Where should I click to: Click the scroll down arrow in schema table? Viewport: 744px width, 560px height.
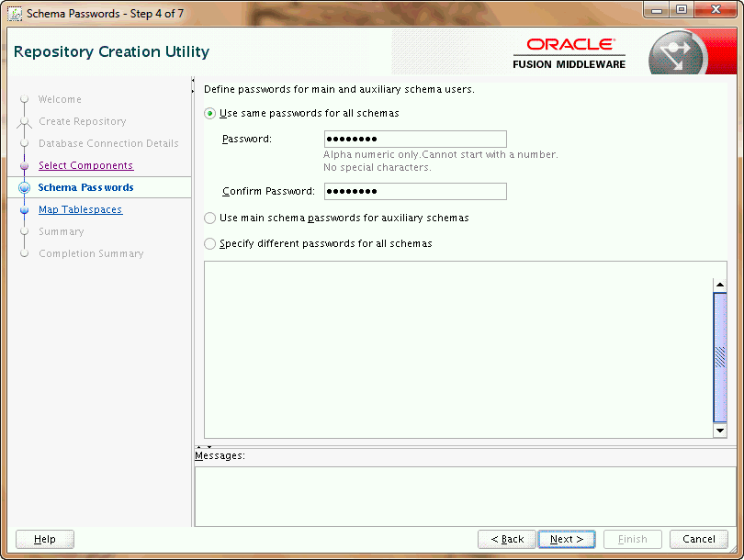point(720,431)
